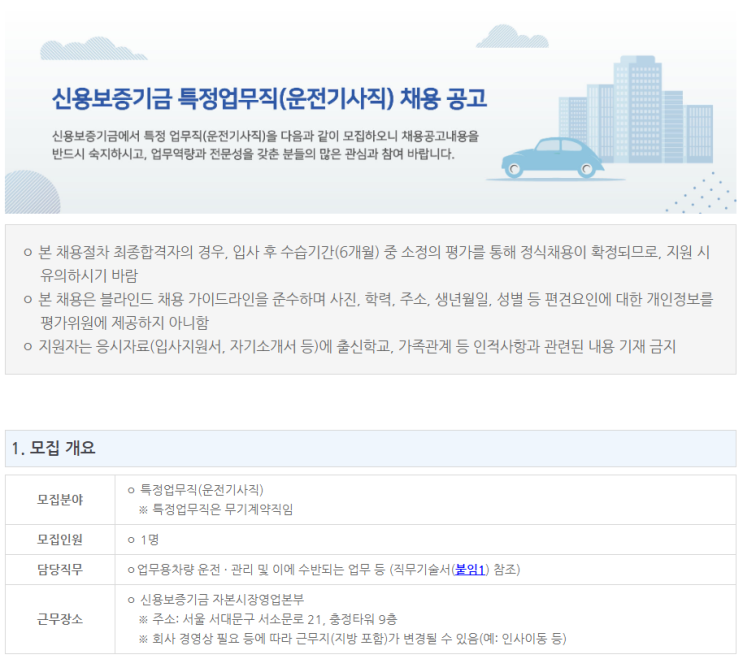Click the 모집인원 table header cell
This screenshot has width=743, height=659.
tap(60, 540)
